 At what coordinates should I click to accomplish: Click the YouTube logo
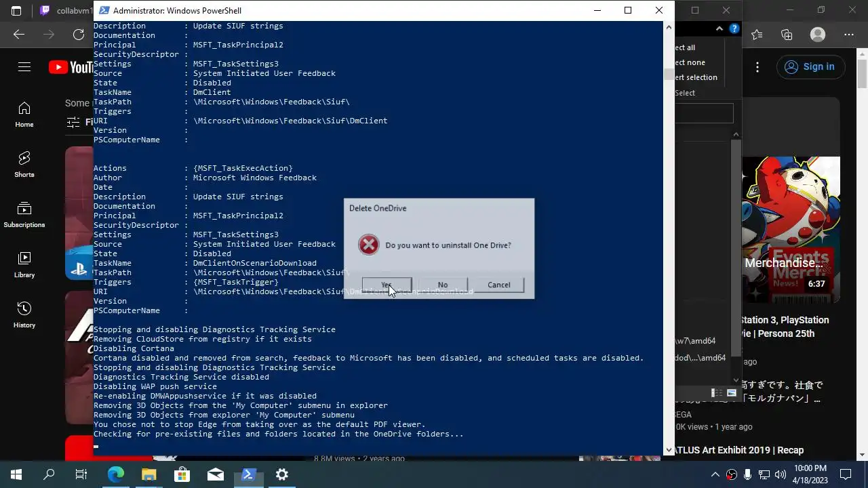coord(71,67)
